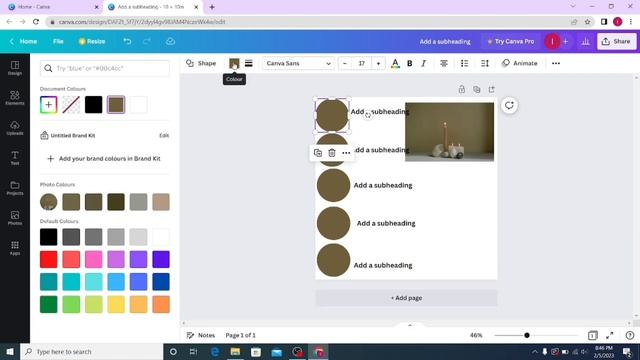Open the Projects sidebar panel

click(x=15, y=188)
